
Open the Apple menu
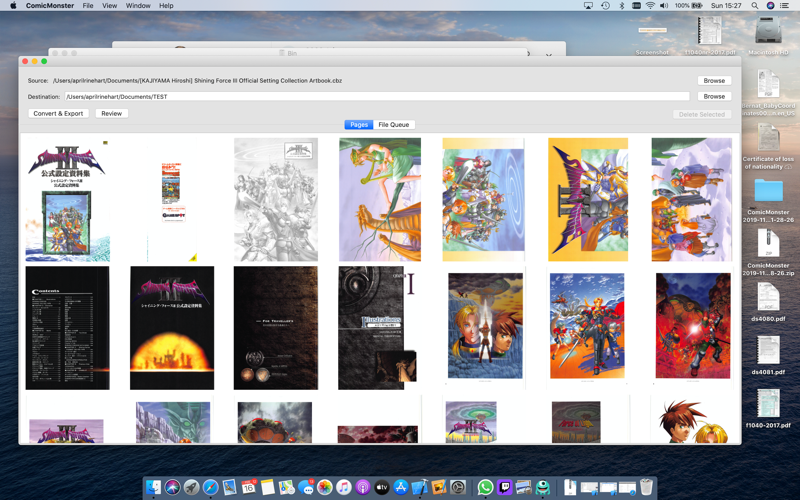pyautogui.click(x=13, y=6)
